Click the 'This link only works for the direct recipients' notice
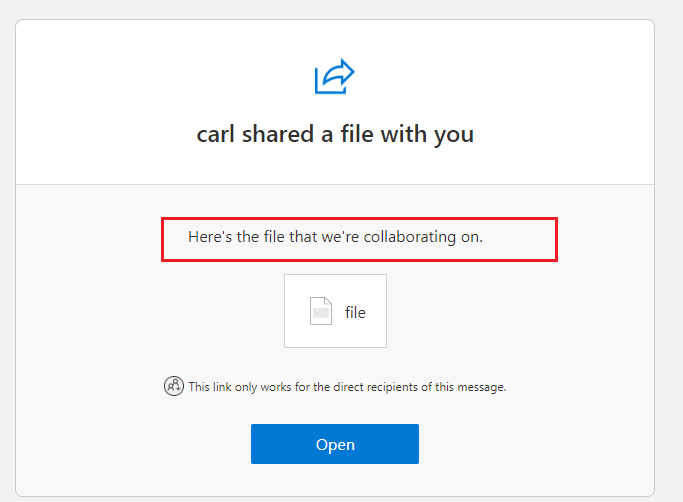Viewport: 683px width, 502px height. pos(347,387)
